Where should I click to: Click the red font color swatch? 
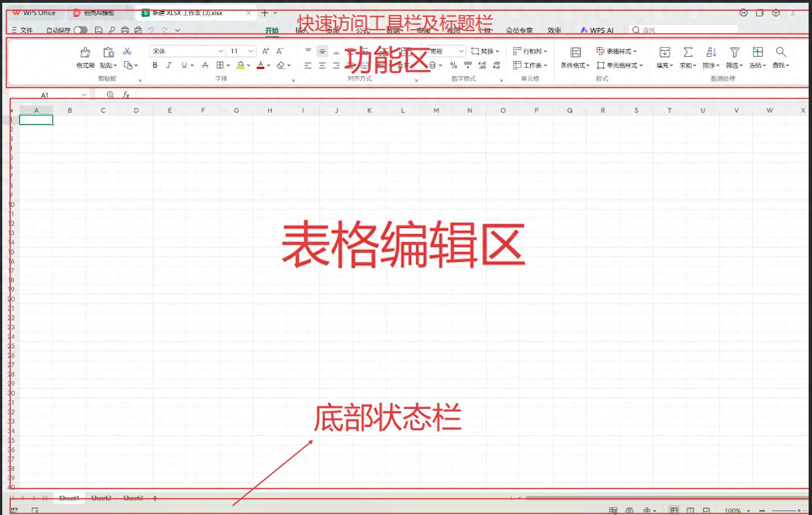(x=260, y=65)
